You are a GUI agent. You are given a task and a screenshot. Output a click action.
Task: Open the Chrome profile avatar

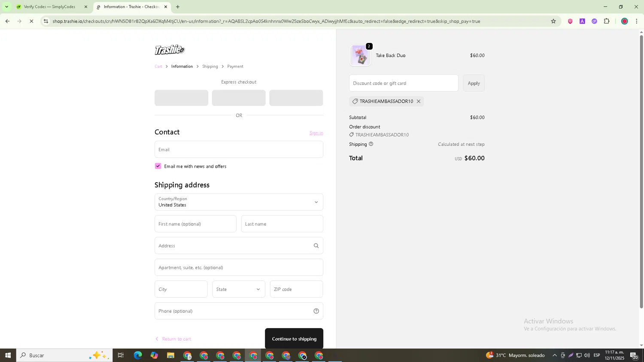(625, 21)
